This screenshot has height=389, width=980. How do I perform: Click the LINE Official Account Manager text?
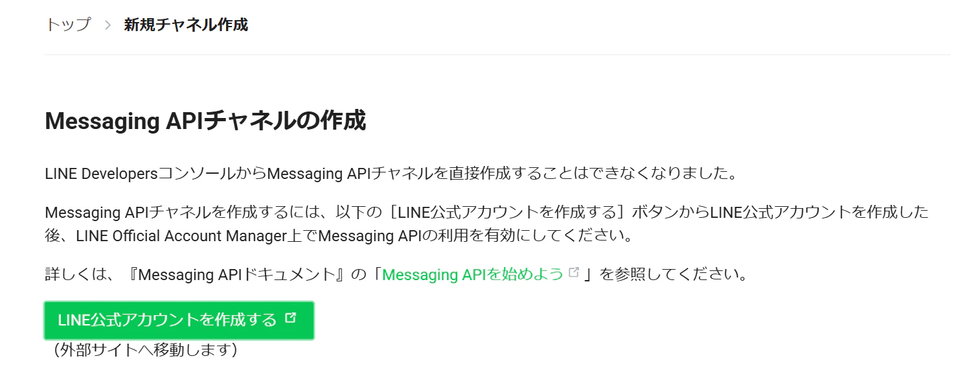(181, 236)
